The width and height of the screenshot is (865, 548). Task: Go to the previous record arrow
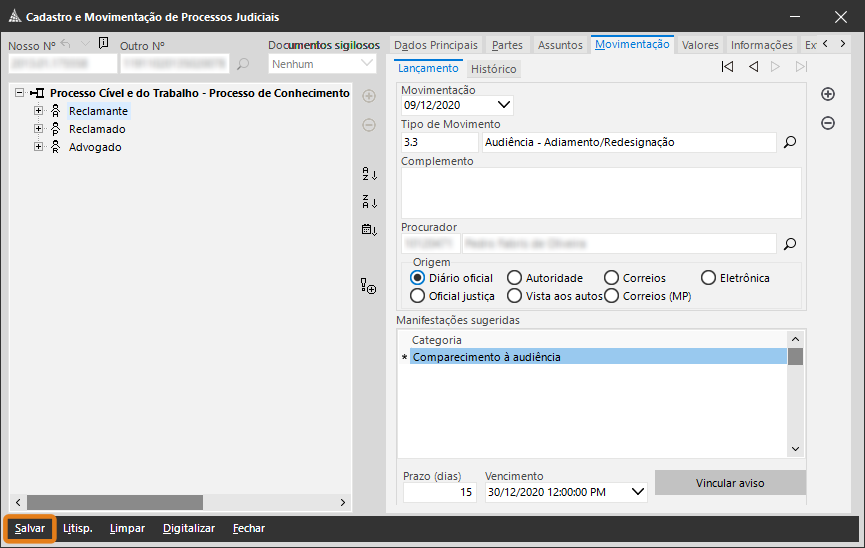pyautogui.click(x=753, y=67)
